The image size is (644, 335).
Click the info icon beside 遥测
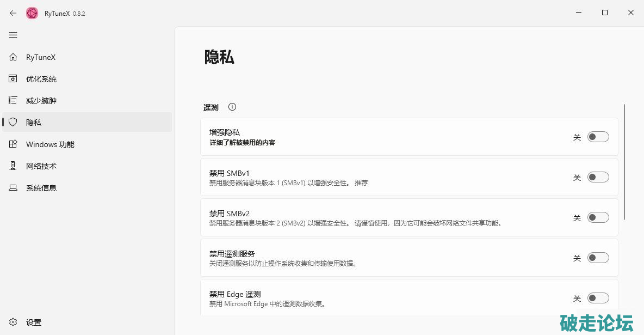click(232, 107)
